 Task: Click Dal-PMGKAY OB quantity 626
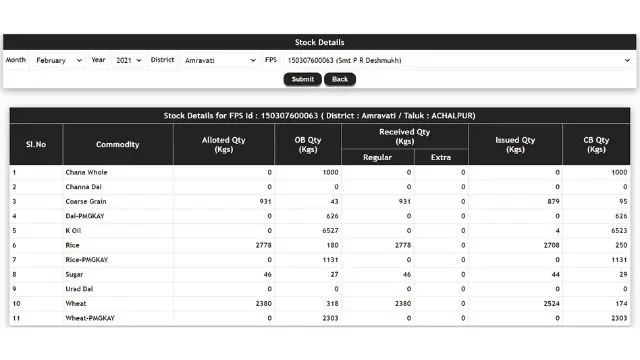point(332,216)
